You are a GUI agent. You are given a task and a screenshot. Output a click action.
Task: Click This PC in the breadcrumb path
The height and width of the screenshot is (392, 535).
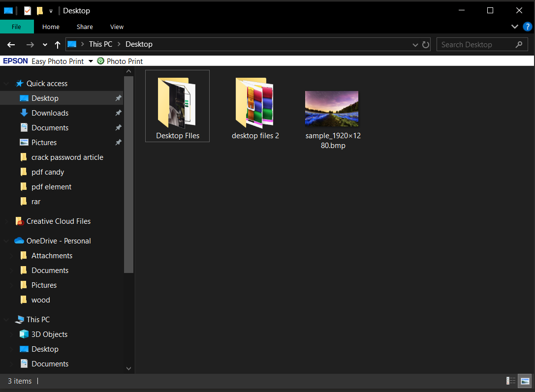click(x=100, y=44)
